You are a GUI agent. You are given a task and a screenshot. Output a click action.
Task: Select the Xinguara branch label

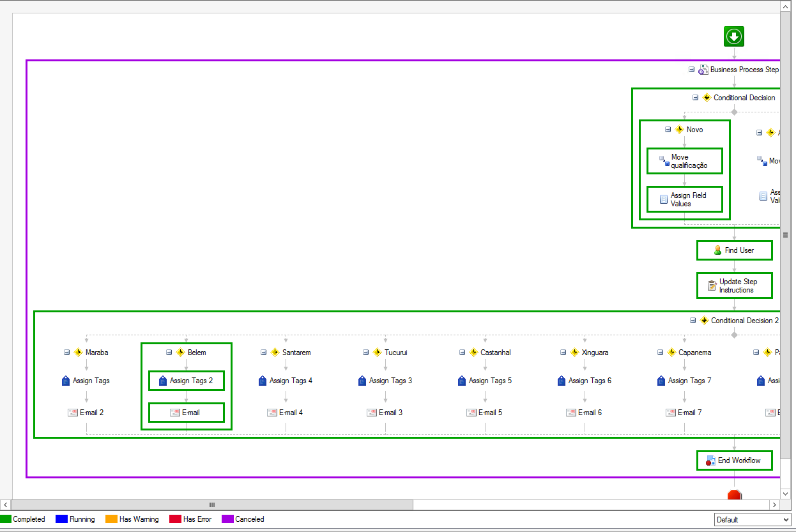pos(595,353)
